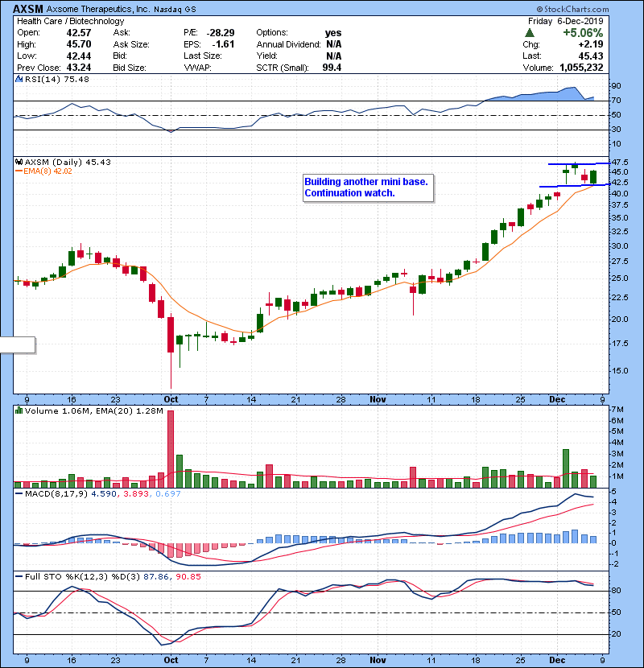Click the Friday 6-Dec-2019 date

pos(566,21)
